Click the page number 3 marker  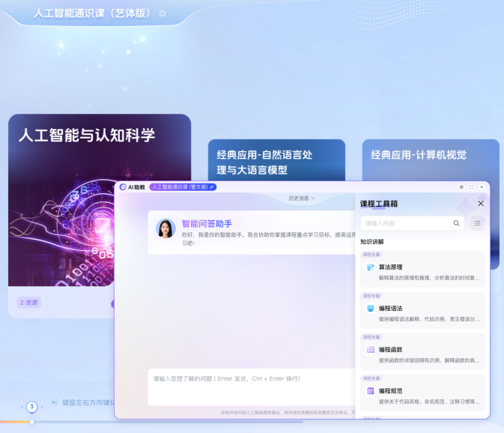click(x=31, y=407)
